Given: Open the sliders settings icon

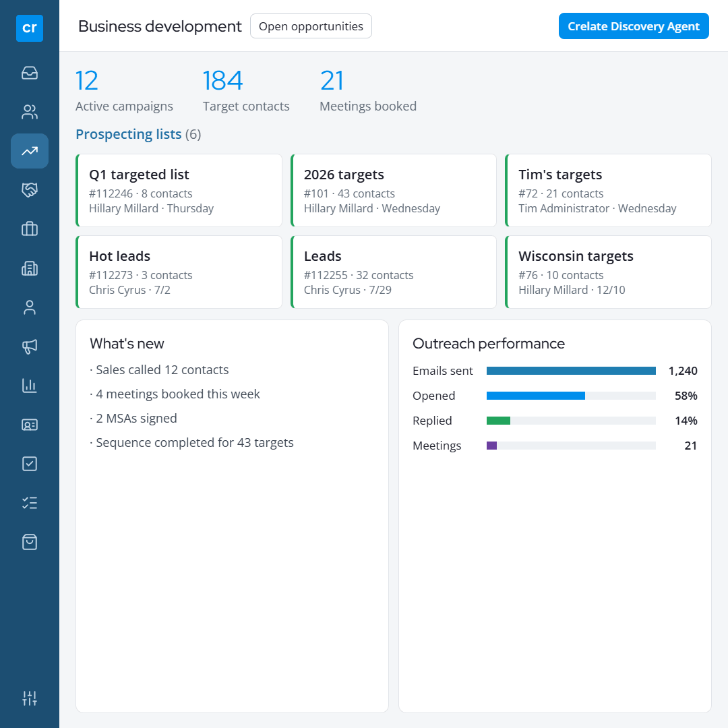Looking at the screenshot, I should coord(30,698).
